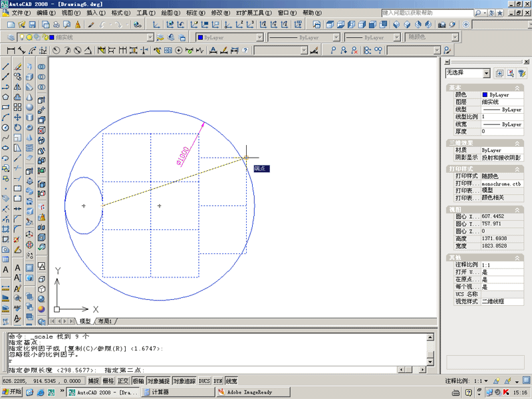Open the ByLayer linetype dropdown
This screenshot has height=399, width=532.
[336, 37]
